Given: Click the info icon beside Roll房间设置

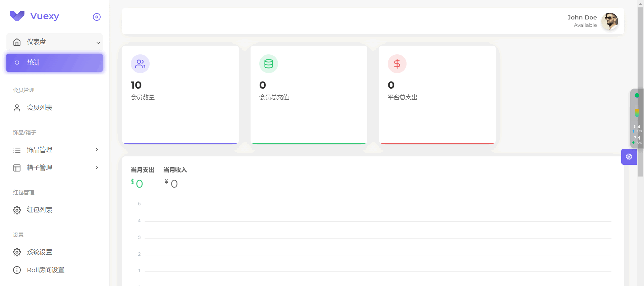Looking at the screenshot, I should [x=17, y=270].
